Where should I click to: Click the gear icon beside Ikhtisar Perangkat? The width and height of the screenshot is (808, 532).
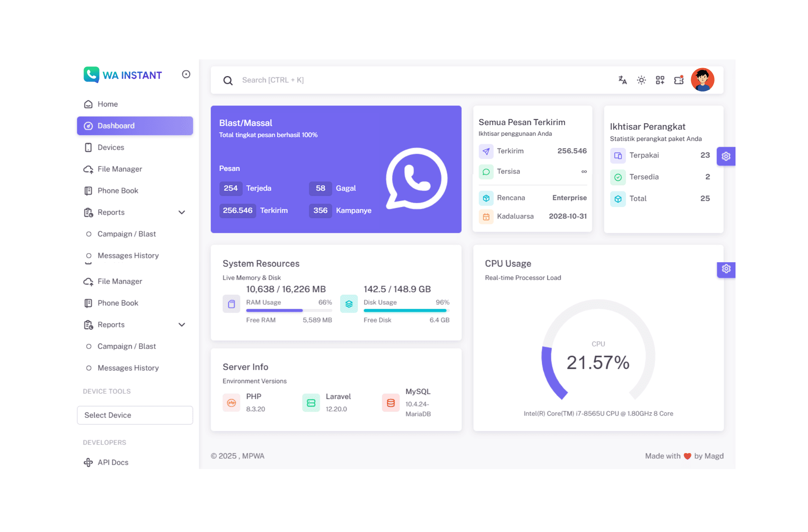click(x=726, y=156)
